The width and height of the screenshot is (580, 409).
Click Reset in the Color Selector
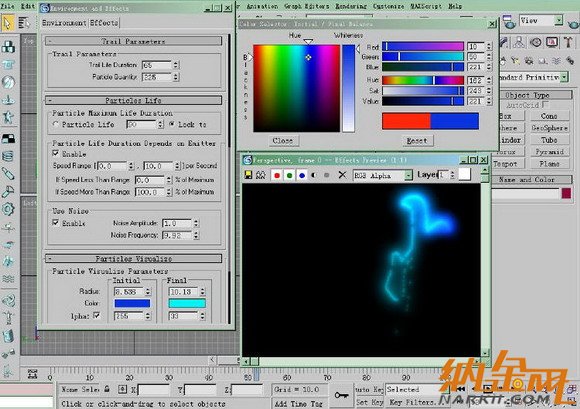coord(417,141)
